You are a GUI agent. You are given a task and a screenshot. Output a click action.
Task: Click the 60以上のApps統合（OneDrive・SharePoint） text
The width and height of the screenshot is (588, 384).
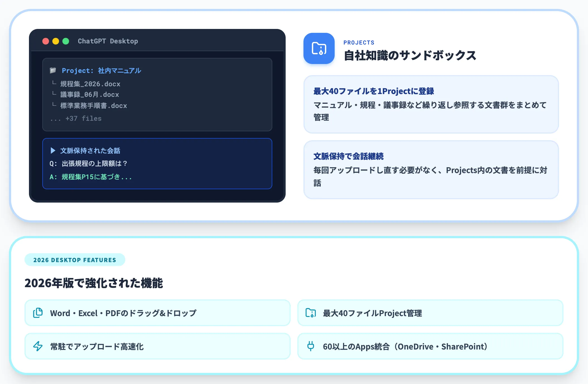point(405,346)
